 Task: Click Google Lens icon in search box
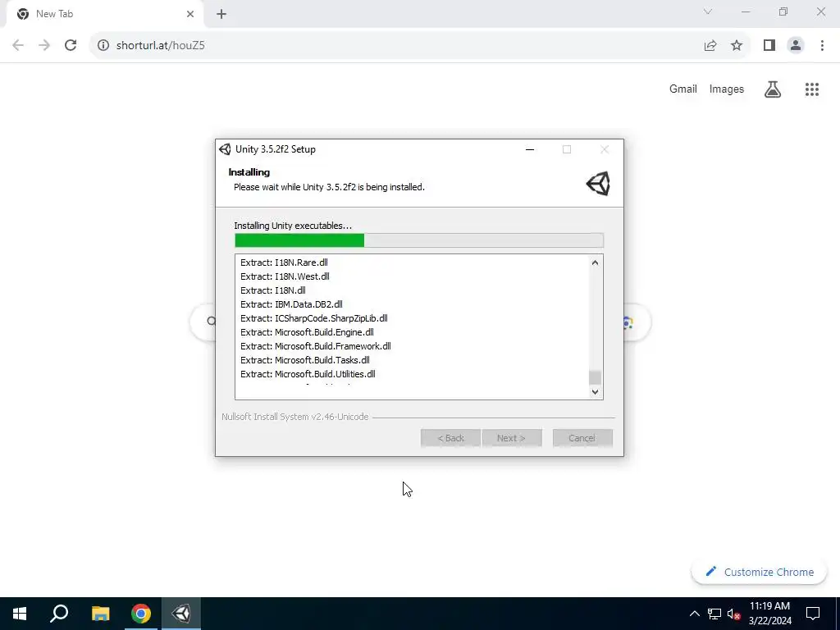click(x=628, y=322)
